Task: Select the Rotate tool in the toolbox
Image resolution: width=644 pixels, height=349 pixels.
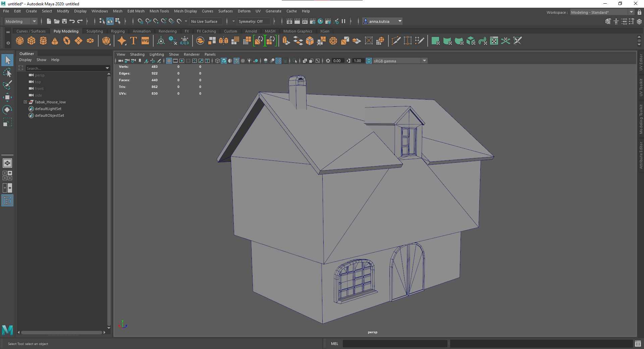Action: point(7,110)
